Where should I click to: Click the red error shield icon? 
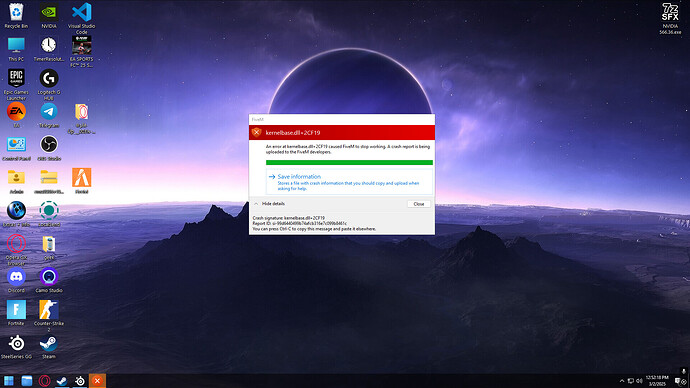point(257,132)
